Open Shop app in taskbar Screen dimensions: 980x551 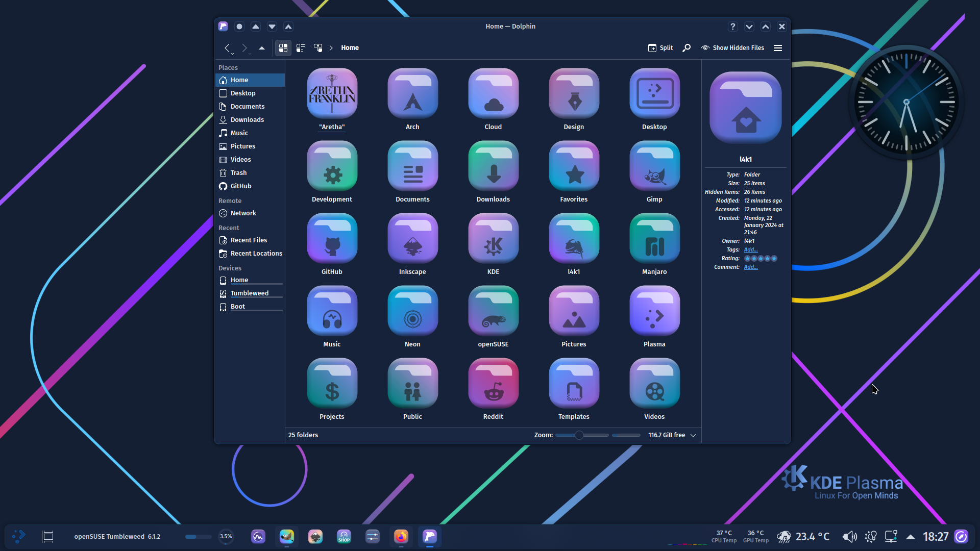(x=344, y=537)
